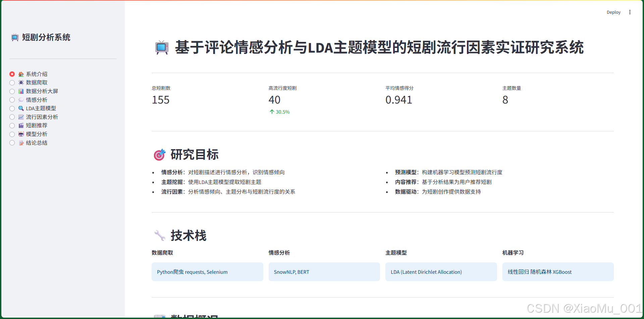The image size is (644, 319).
Task: Click the 数据驱动 research goal bullet
Action: 438,192
